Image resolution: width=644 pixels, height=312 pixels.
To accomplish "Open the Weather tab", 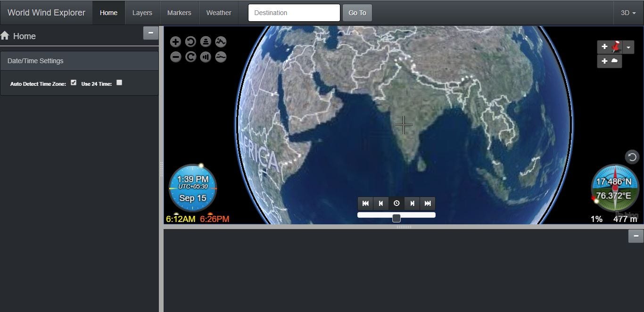I will pos(218,13).
